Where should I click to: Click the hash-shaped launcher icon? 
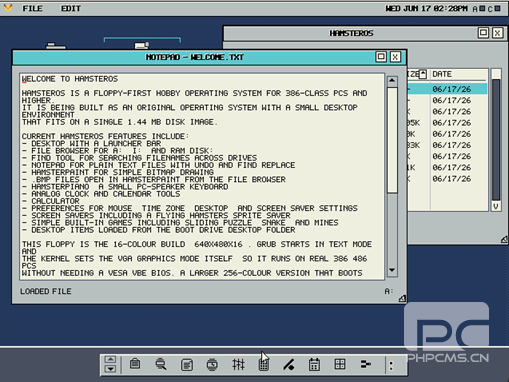[x=238, y=364]
